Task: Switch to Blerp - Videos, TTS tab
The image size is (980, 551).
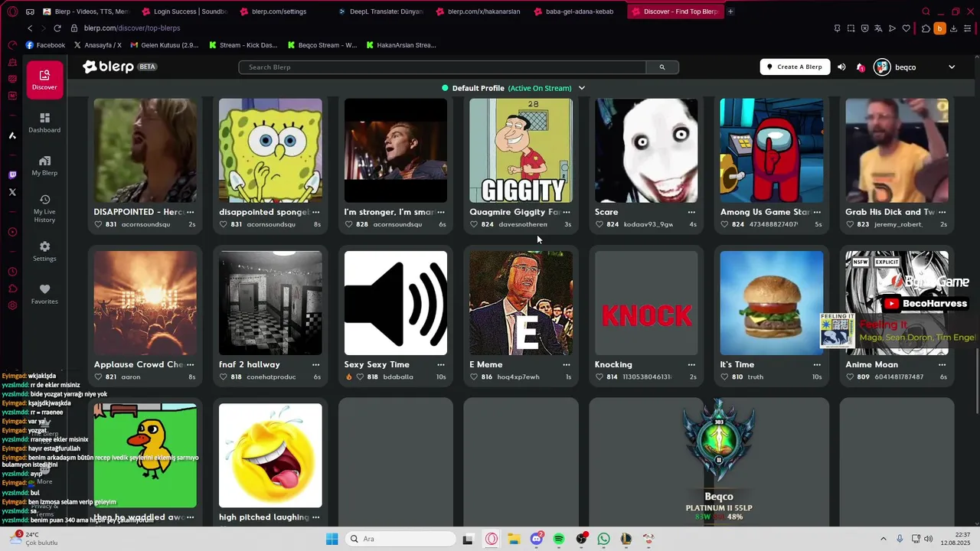Action: pyautogui.click(x=86, y=11)
